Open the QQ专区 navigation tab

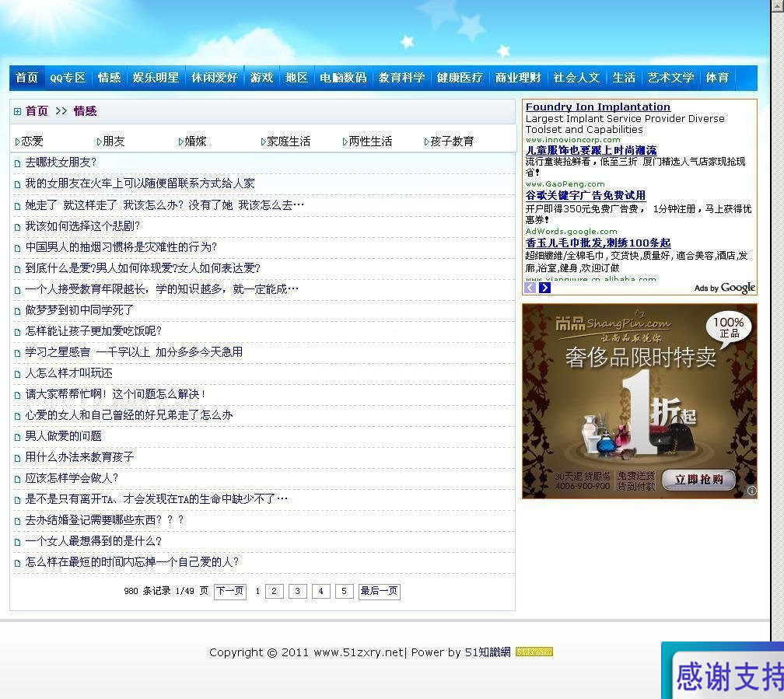68,78
